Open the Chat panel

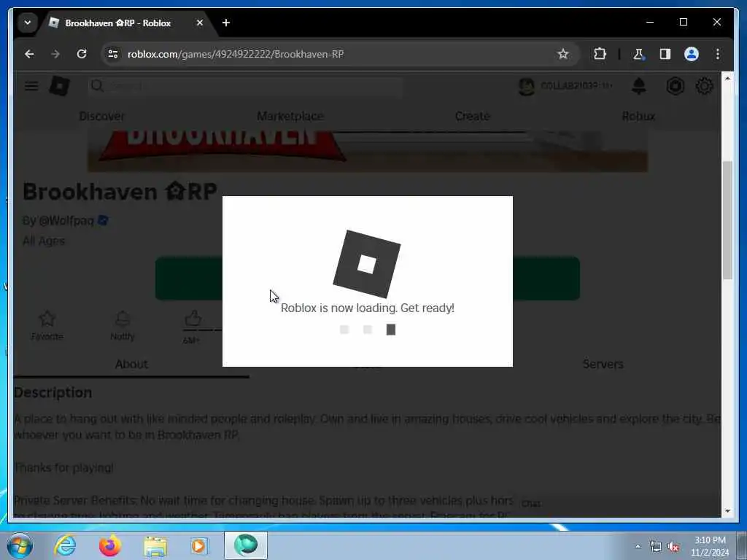pyautogui.click(x=531, y=504)
